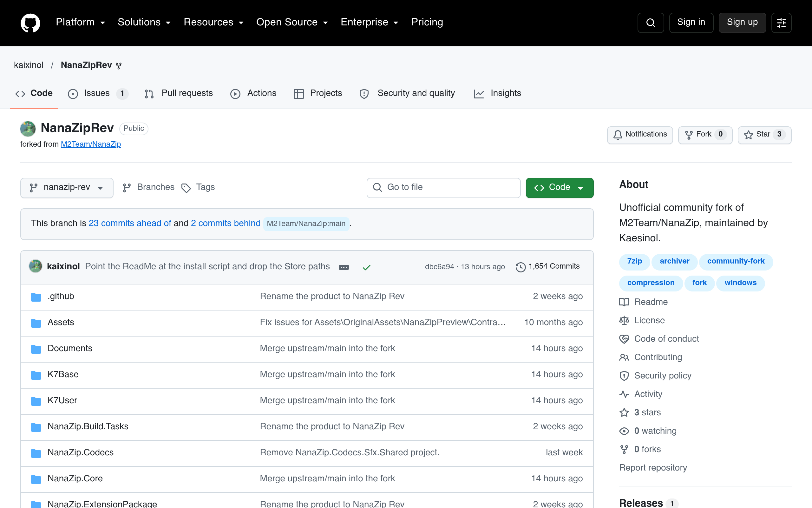Click the Security policy shield icon
The width and height of the screenshot is (812, 508).
pyautogui.click(x=624, y=376)
